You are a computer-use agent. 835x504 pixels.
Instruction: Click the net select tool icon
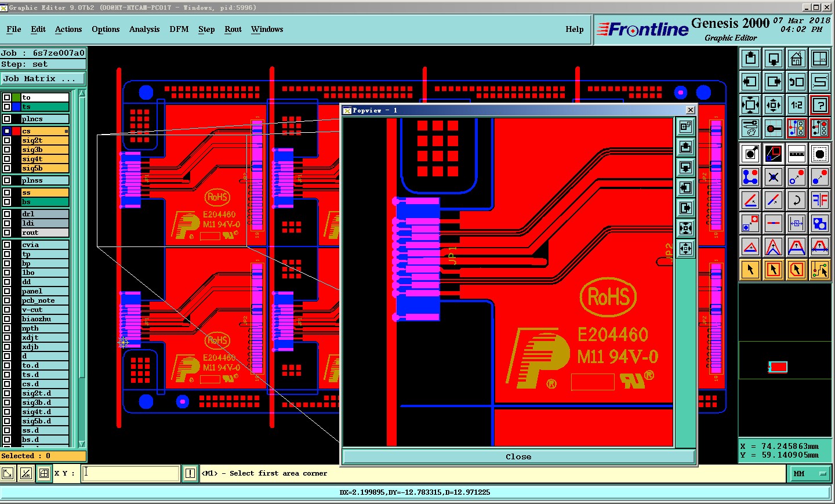[820, 270]
